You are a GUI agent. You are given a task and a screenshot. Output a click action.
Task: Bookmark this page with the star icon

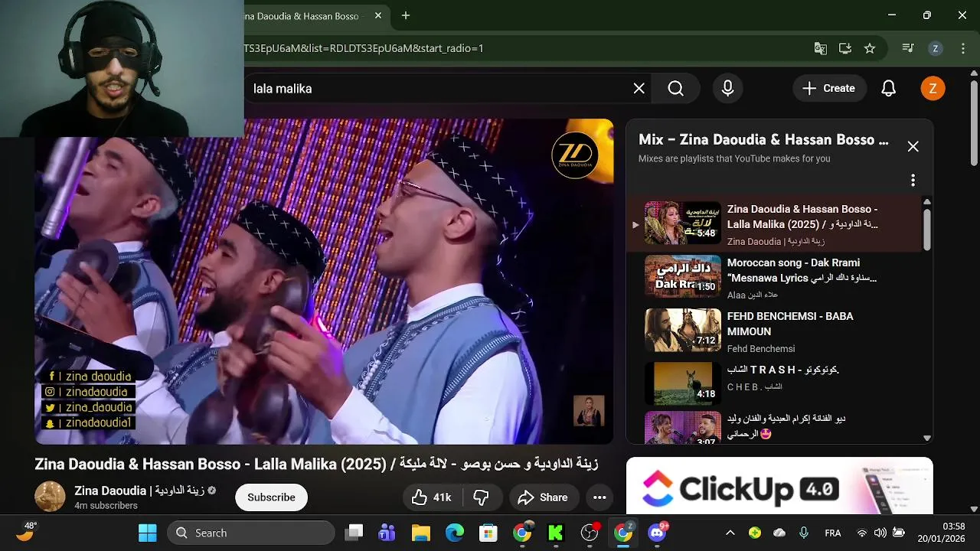870,48
